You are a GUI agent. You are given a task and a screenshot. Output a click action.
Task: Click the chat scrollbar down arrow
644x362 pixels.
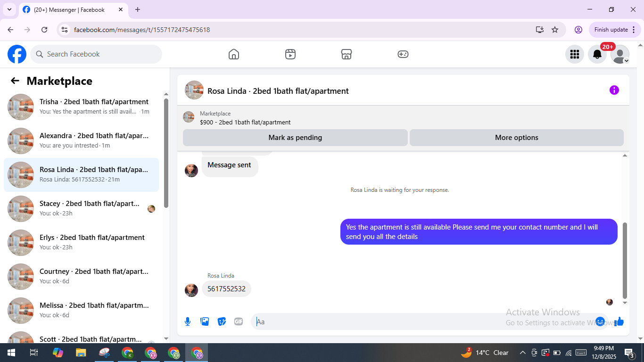tap(625, 303)
